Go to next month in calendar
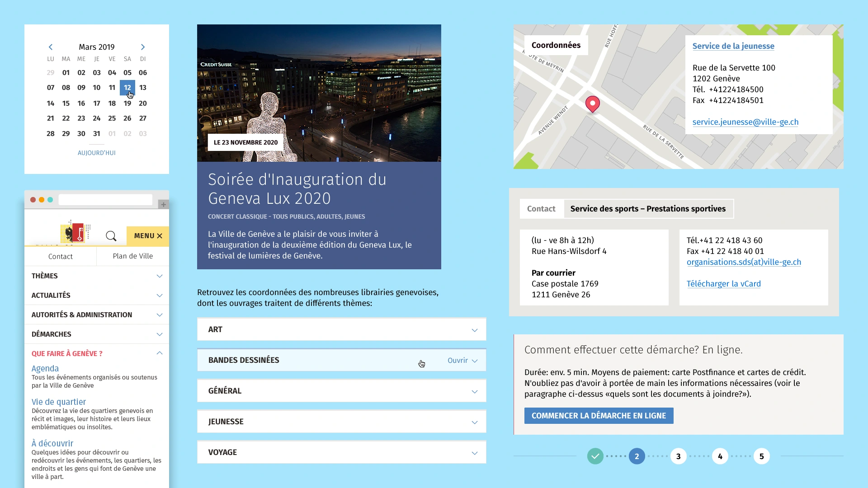868x488 pixels. 143,47
